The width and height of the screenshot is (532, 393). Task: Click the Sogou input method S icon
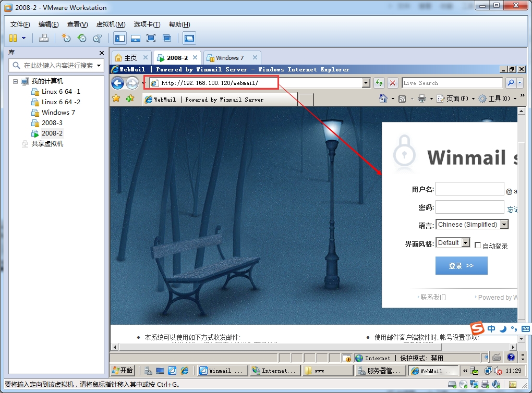pyautogui.click(x=477, y=328)
